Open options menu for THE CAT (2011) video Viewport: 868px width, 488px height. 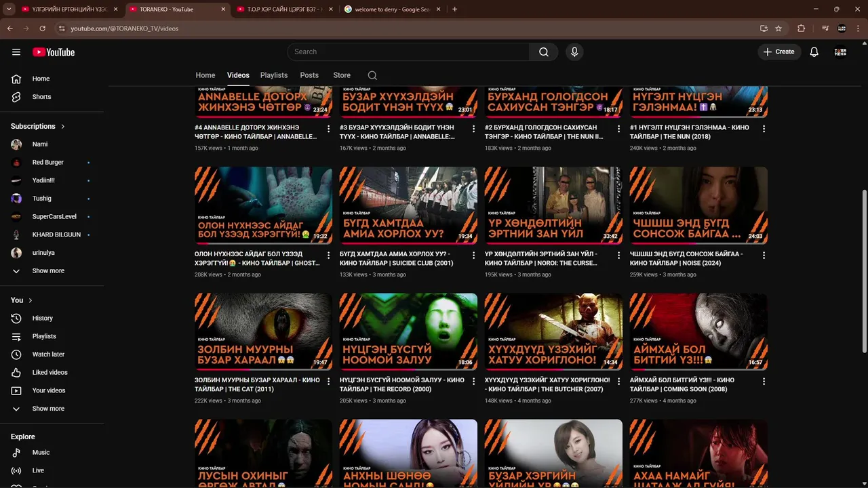click(328, 382)
